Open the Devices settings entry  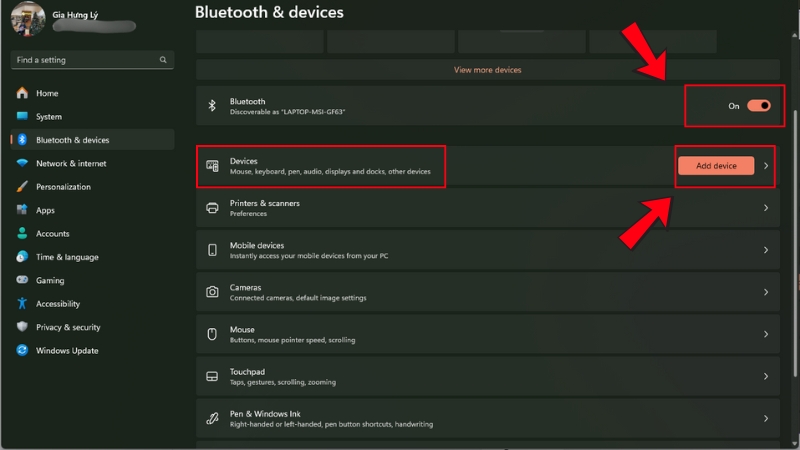click(x=488, y=165)
